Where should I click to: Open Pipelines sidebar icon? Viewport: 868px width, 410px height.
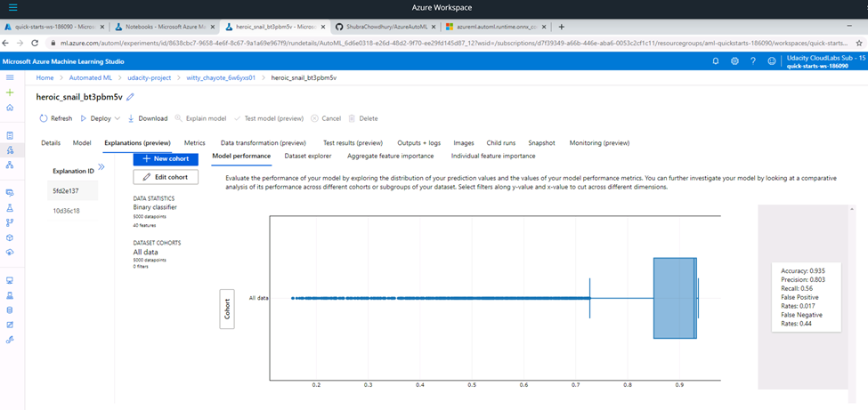point(10,222)
